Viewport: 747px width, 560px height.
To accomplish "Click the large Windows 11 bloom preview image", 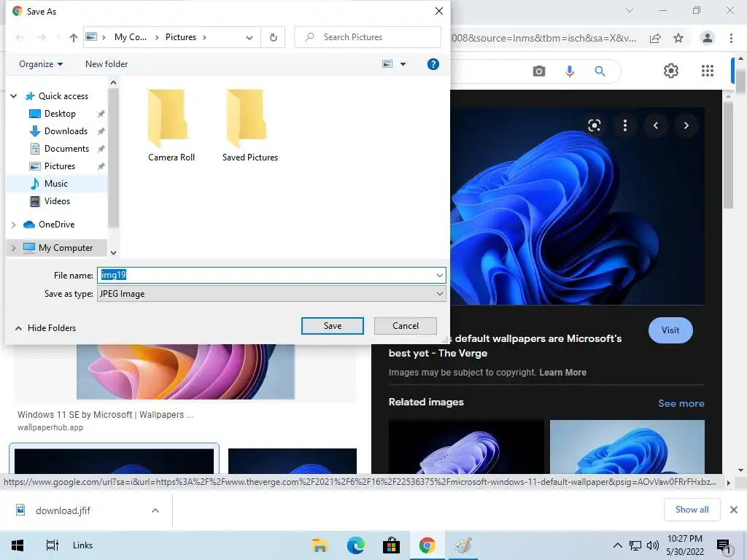I will click(577, 206).
